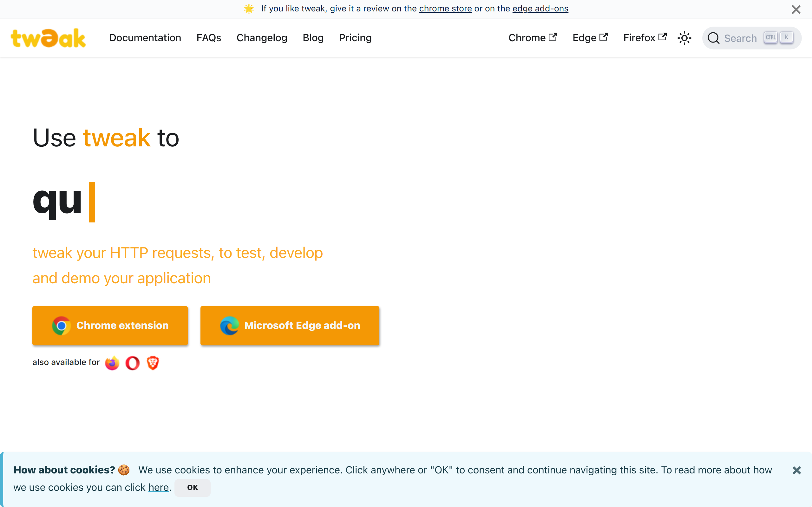Focus the Search input field
812x507 pixels.
click(752, 38)
